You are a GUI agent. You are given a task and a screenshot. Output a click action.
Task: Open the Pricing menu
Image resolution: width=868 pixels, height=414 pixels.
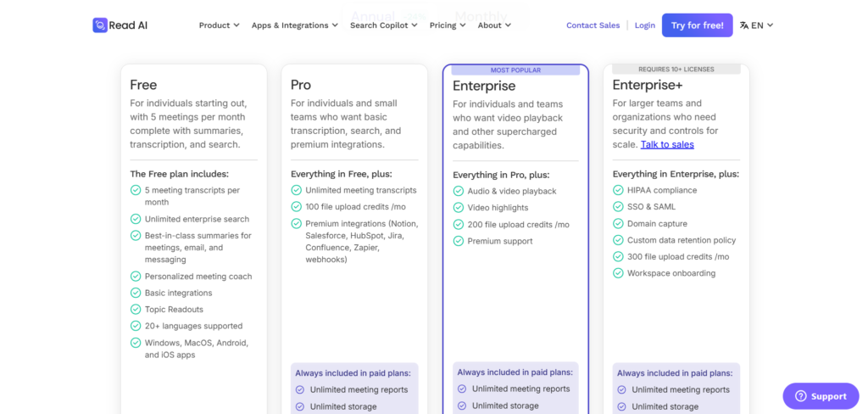pyautogui.click(x=448, y=25)
